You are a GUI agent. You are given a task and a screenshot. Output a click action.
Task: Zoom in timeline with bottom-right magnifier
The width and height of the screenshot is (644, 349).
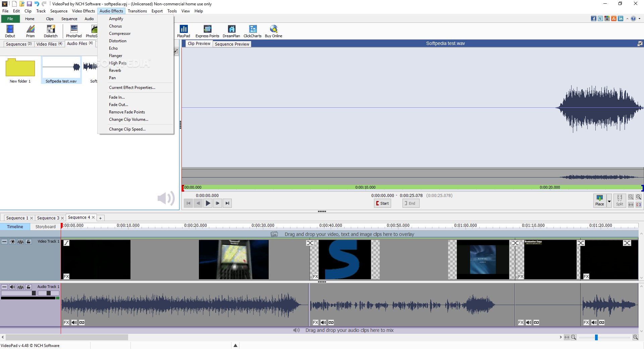(636, 337)
